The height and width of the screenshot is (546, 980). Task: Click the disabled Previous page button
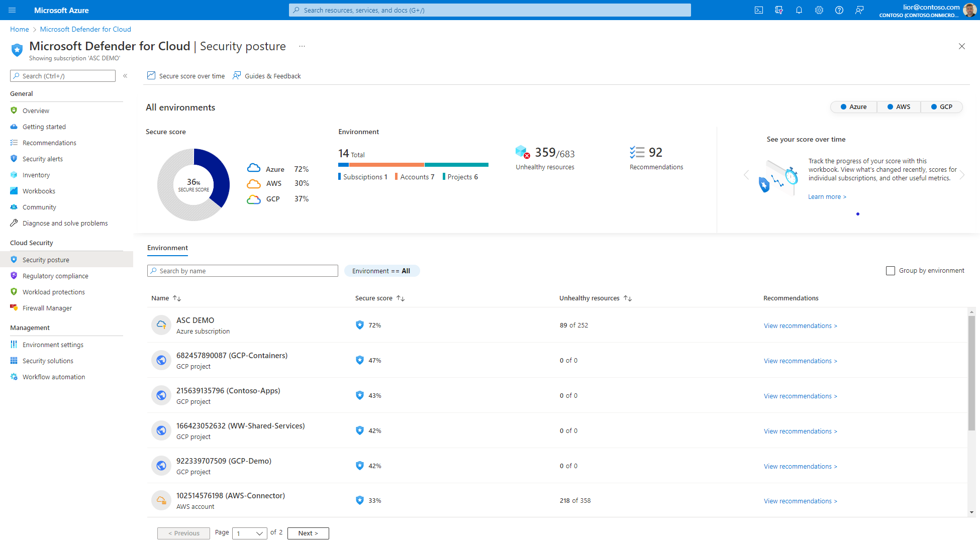click(x=183, y=533)
